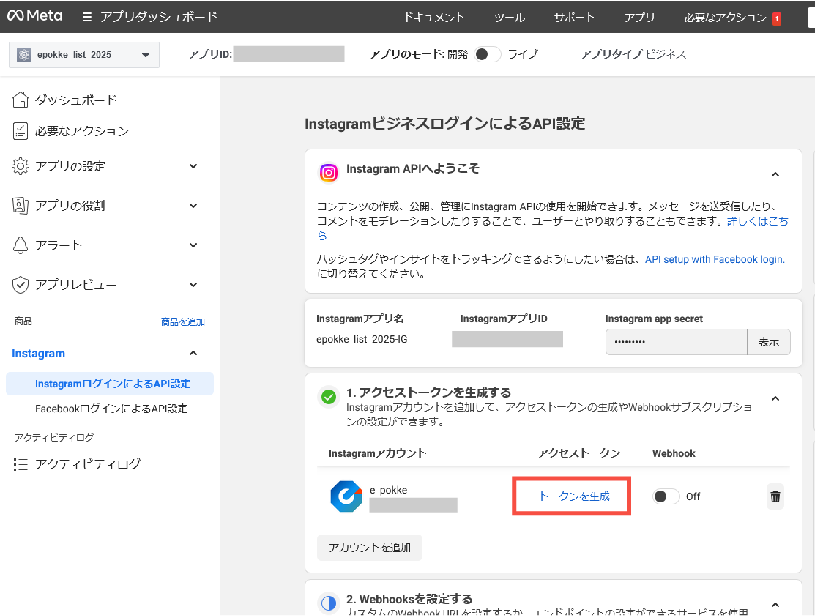Click the green checkmark on step 1
Viewport: 815px width, 616px height.
click(x=328, y=397)
